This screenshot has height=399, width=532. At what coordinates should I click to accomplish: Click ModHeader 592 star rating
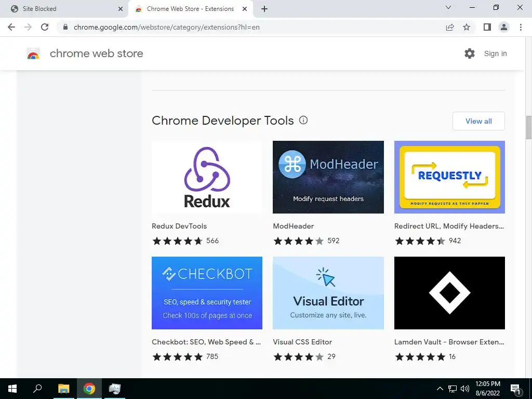coord(307,241)
